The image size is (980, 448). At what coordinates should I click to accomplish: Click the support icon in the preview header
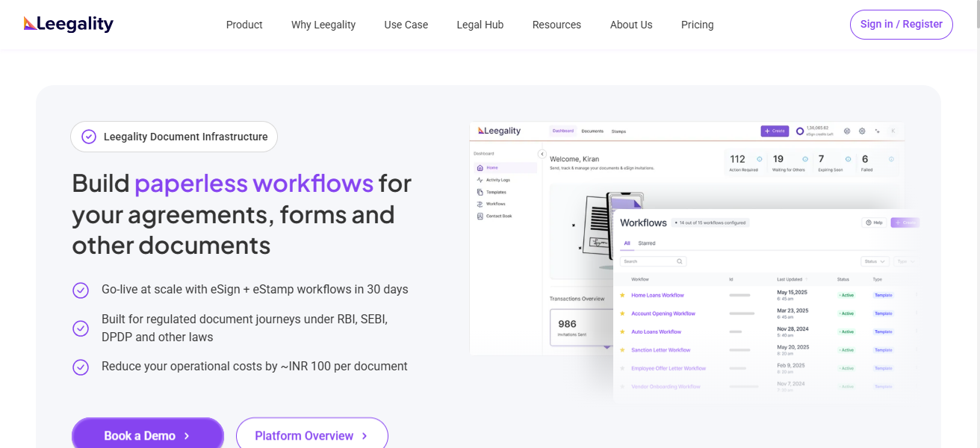click(x=847, y=131)
